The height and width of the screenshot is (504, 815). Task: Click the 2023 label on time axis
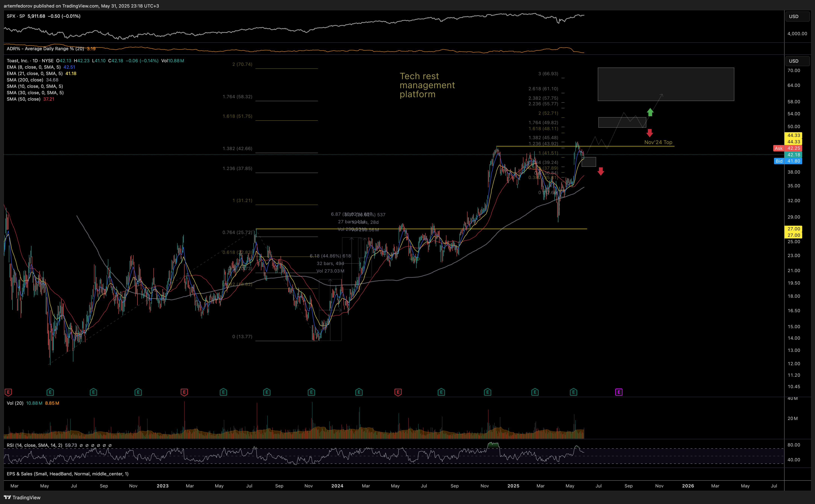click(163, 486)
